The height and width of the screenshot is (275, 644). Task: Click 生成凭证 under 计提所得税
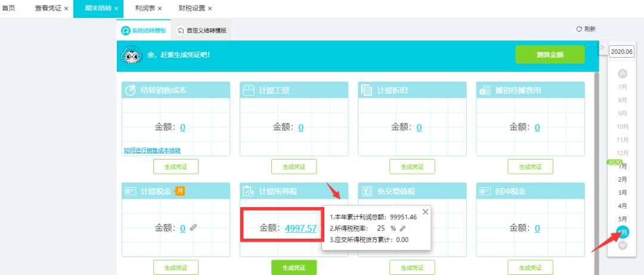294,267
